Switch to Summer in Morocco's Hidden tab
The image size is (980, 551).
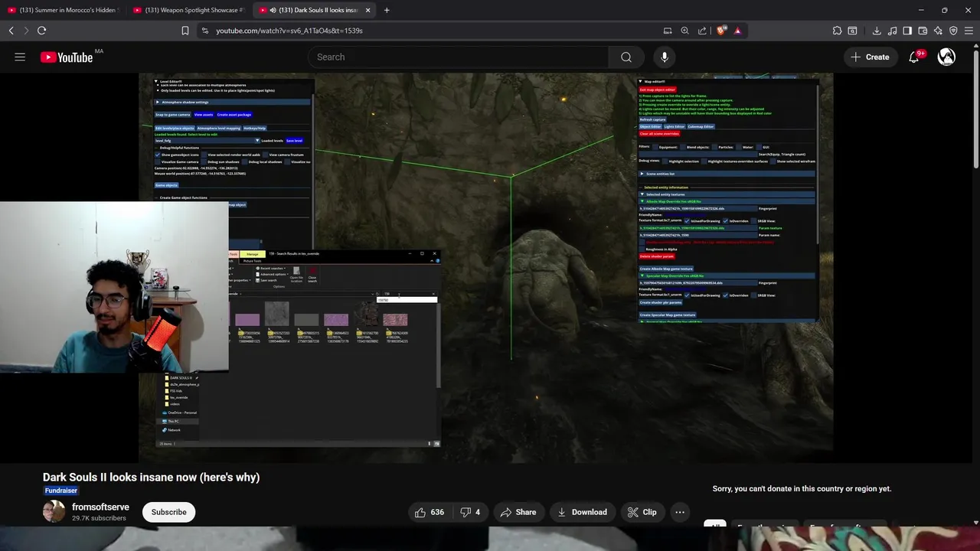pyautogui.click(x=63, y=10)
